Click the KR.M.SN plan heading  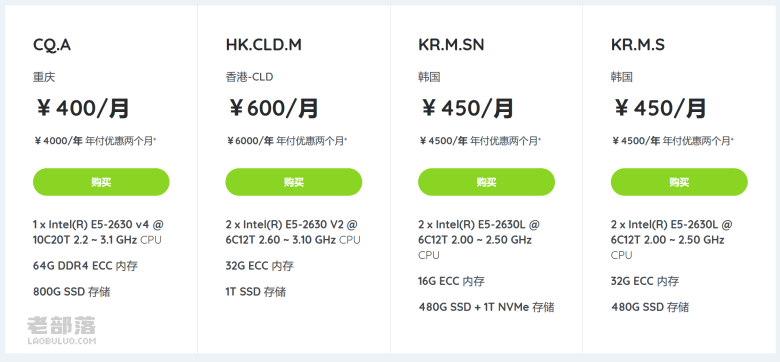[451, 45]
